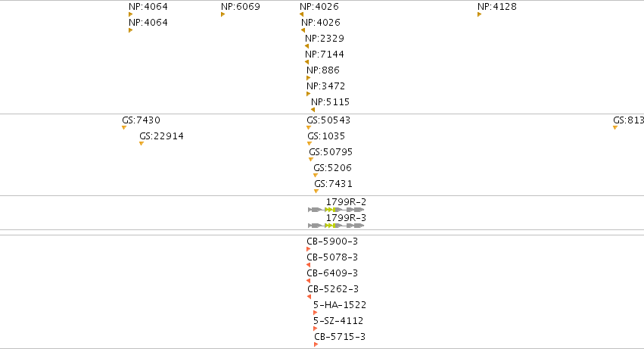The width and height of the screenshot is (644, 349).
Task: Select the 5-HA-1522 red arrow marker
Action: tap(315, 313)
